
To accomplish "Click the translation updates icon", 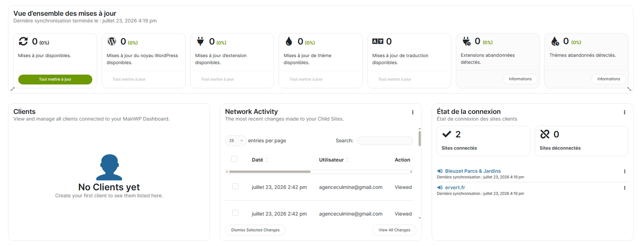I will point(378,41).
